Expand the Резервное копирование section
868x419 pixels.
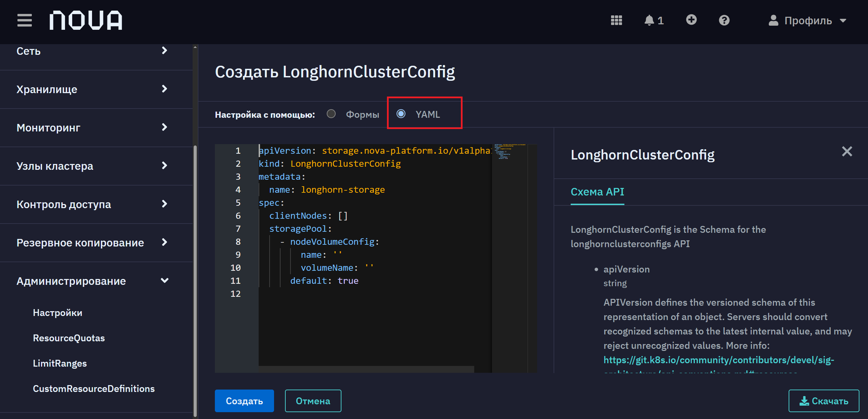[x=96, y=243]
